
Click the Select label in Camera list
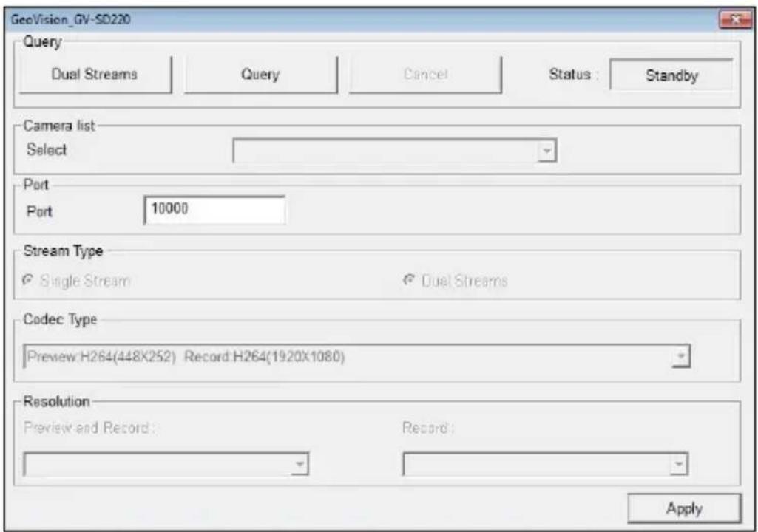47,150
